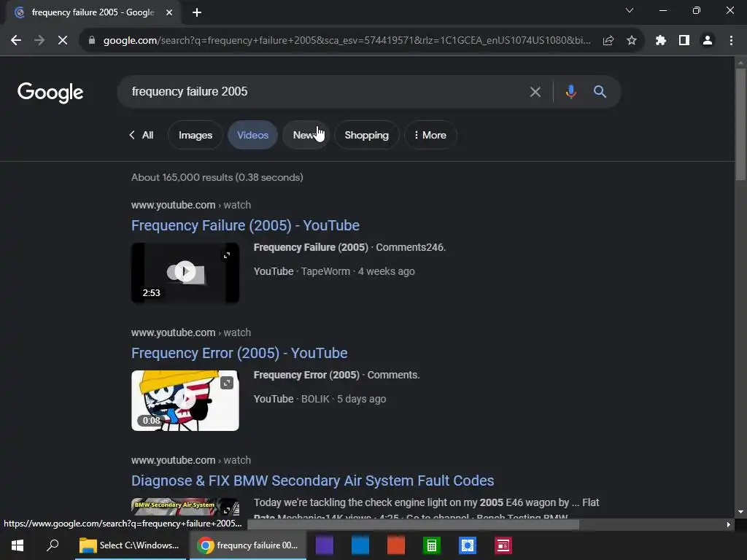This screenshot has height=560, width=747.
Task: Open the blue taskbar app
Action: pos(360,545)
